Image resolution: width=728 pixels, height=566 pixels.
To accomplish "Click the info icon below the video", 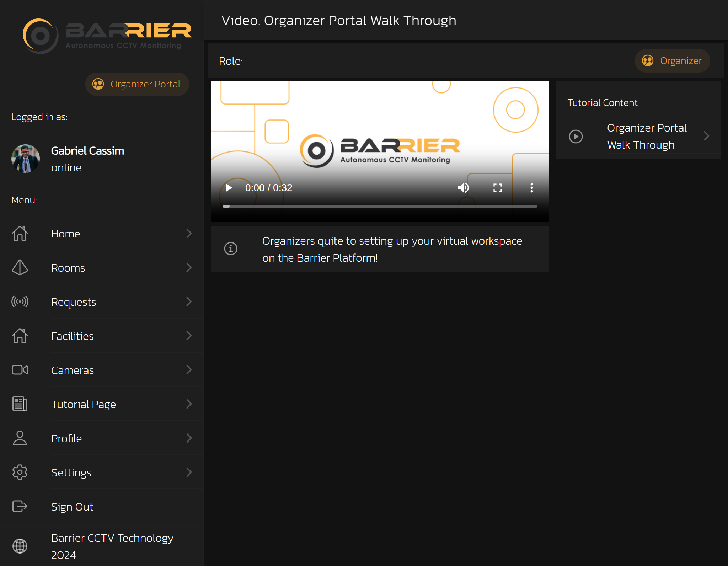I will tap(231, 249).
